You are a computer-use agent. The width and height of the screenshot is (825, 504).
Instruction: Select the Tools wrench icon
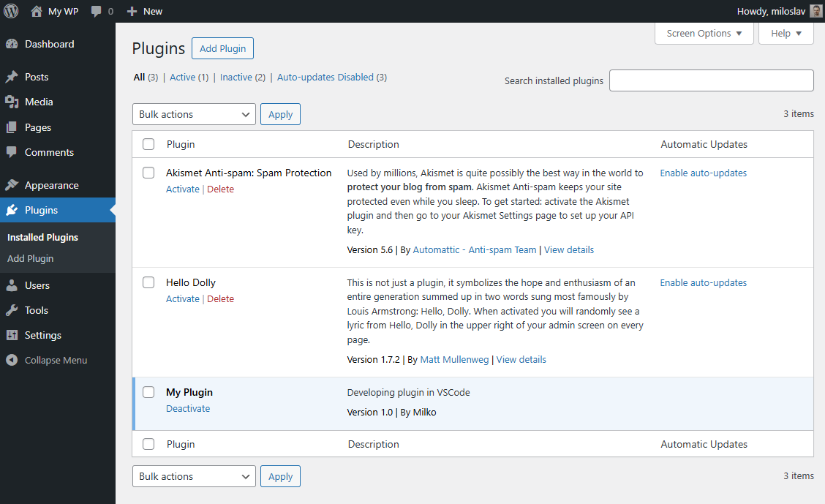click(x=13, y=309)
